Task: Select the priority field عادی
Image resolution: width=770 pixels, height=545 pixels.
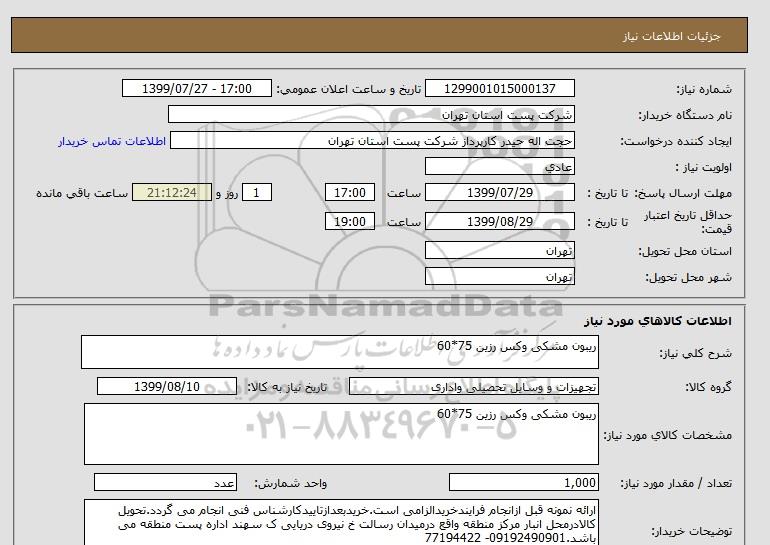Action: pos(499,167)
